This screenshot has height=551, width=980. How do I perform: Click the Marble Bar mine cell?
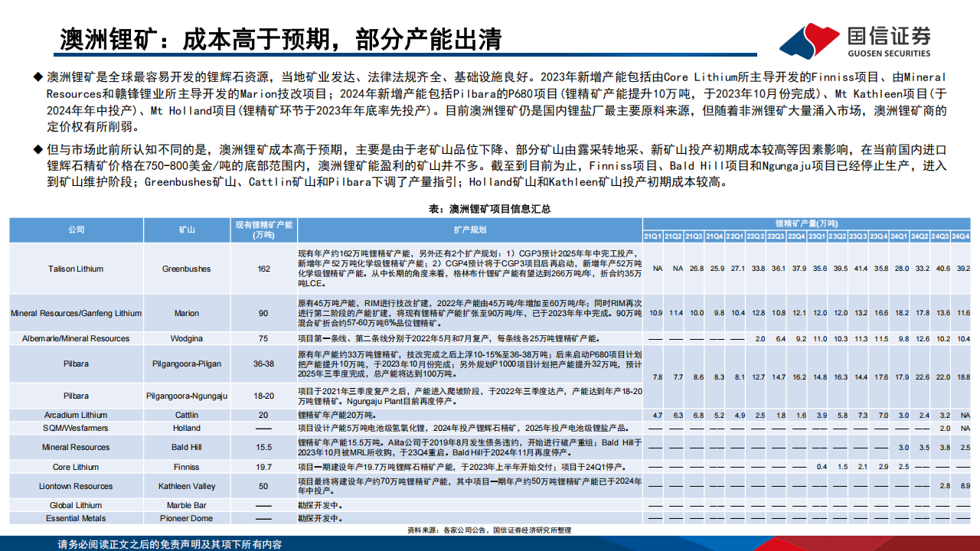(186, 505)
